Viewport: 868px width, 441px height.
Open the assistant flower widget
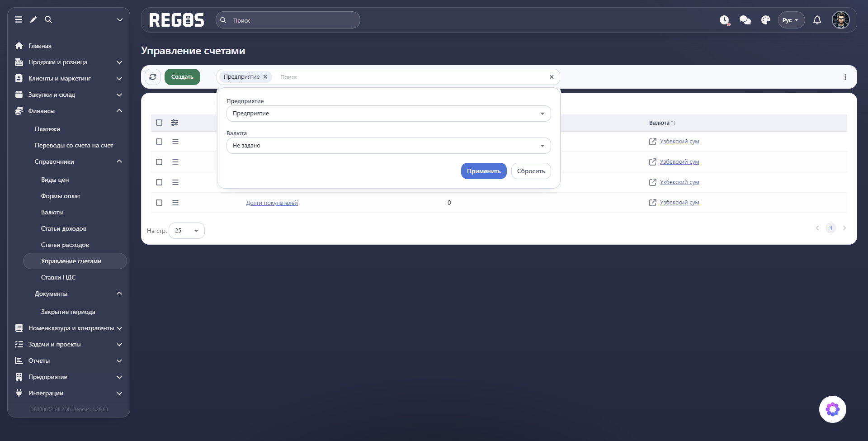pyautogui.click(x=833, y=409)
